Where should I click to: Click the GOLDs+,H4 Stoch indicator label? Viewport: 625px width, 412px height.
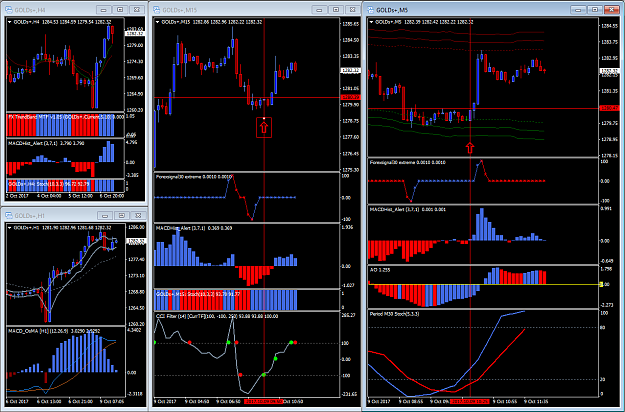click(49, 184)
